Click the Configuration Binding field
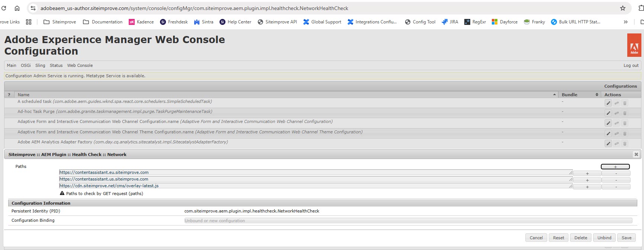Screen dimensions: 644x250 tap(408, 221)
